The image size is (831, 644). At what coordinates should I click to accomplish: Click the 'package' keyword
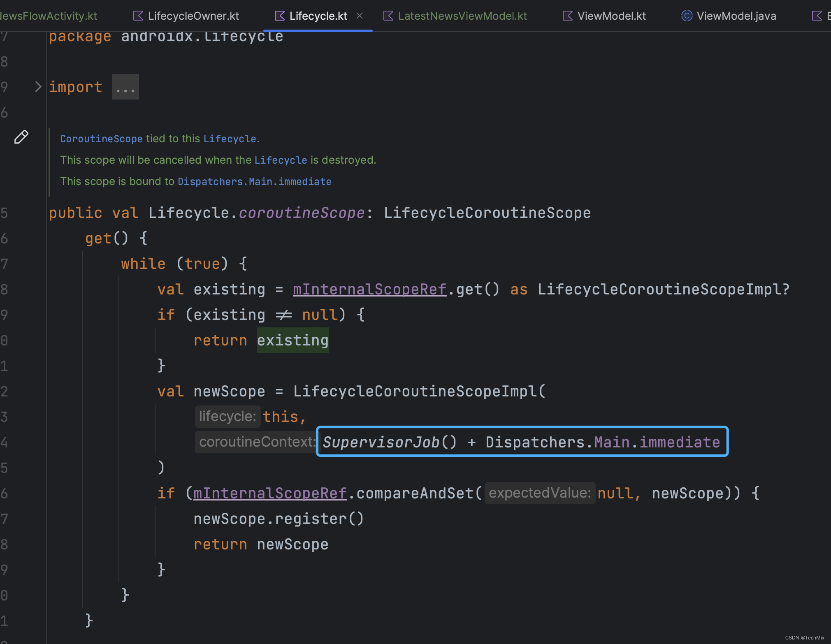80,37
